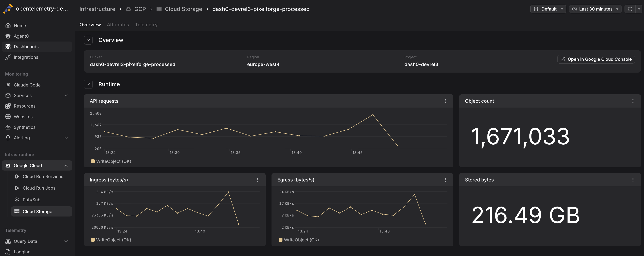The height and width of the screenshot is (256, 644).
Task: Click the Claude Code starburst icon
Action: click(x=8, y=85)
